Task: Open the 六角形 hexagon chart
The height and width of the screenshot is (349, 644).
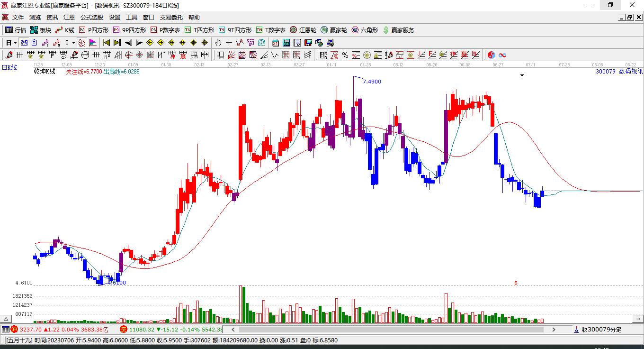Action: [365, 30]
